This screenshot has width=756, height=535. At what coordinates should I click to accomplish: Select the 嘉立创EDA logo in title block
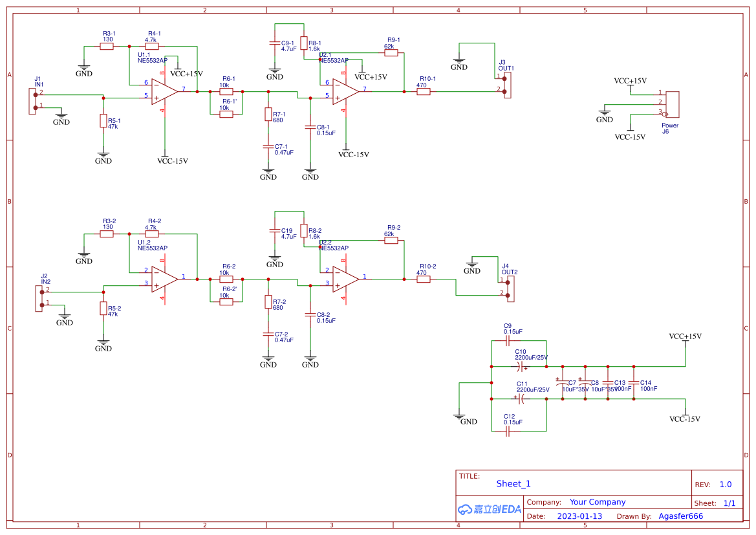pos(488,509)
